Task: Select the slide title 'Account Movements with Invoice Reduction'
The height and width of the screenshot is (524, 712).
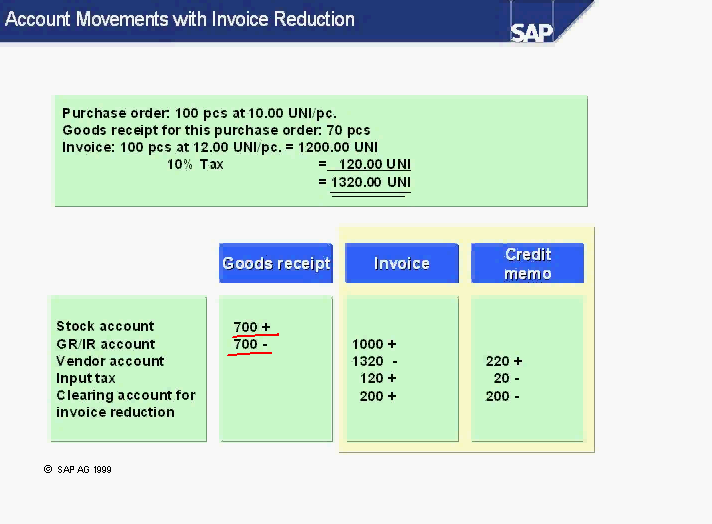Action: [180, 20]
